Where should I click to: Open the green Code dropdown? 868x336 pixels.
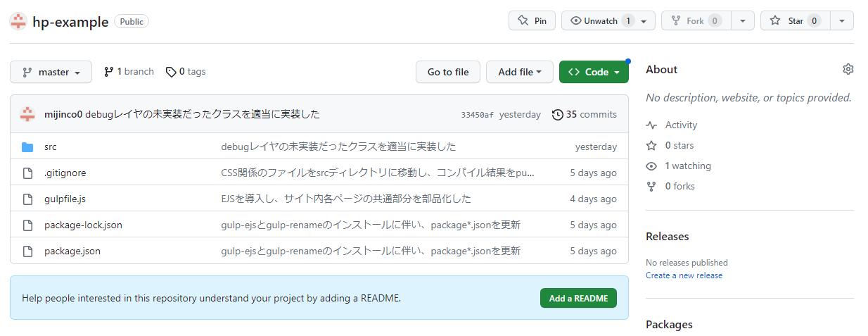coord(594,72)
